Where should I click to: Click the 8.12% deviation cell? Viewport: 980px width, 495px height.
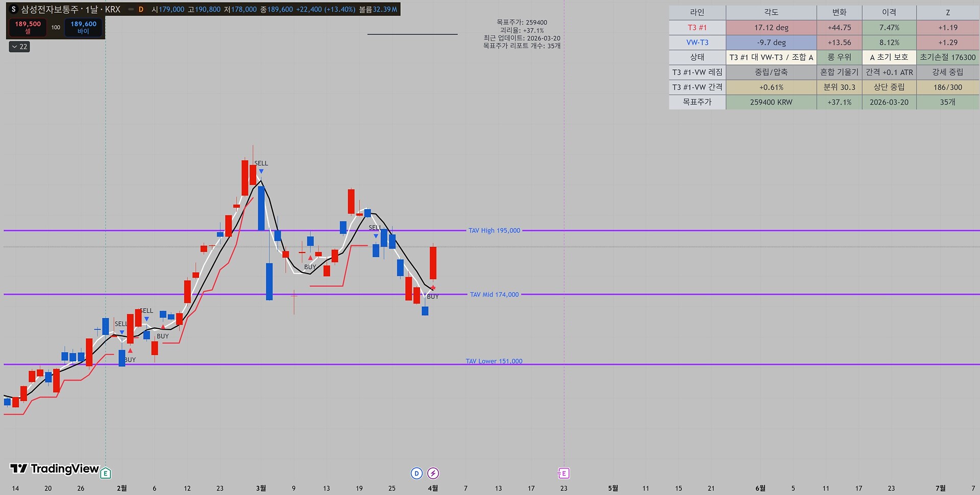pos(889,42)
